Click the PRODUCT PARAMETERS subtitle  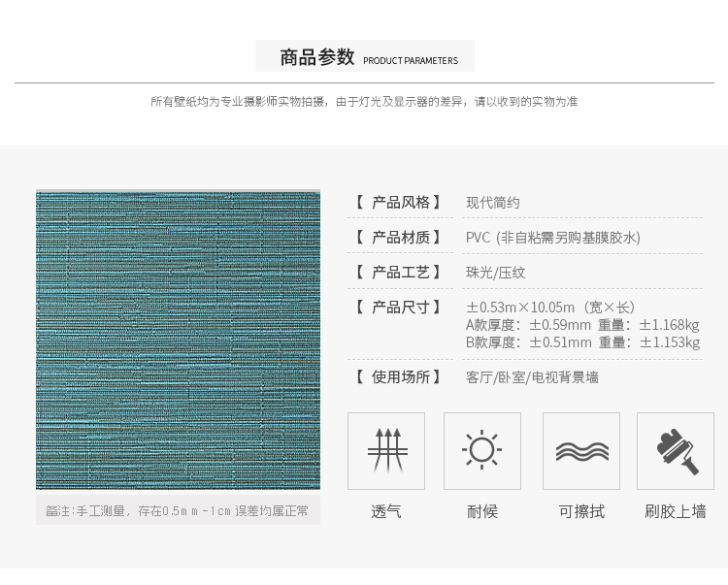coord(410,60)
